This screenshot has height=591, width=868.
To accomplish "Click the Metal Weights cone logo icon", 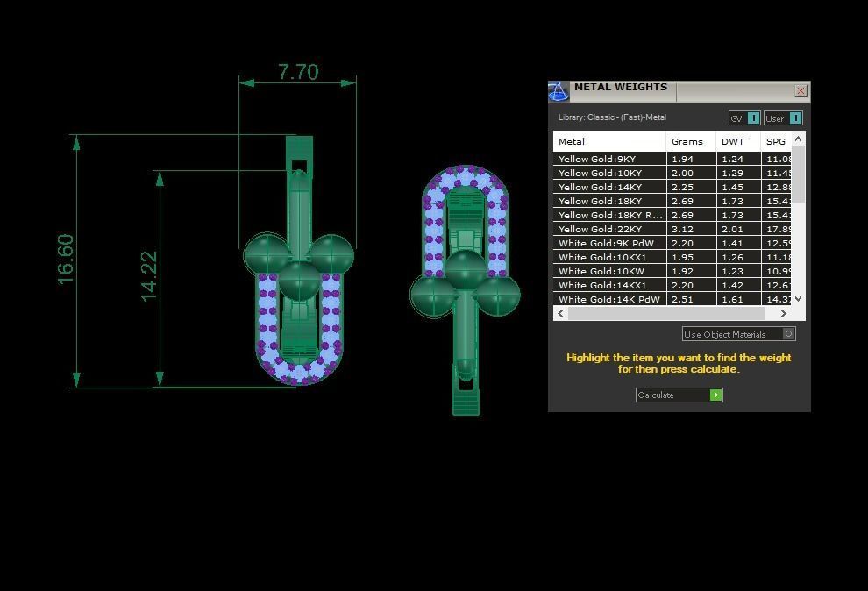I will pos(558,92).
